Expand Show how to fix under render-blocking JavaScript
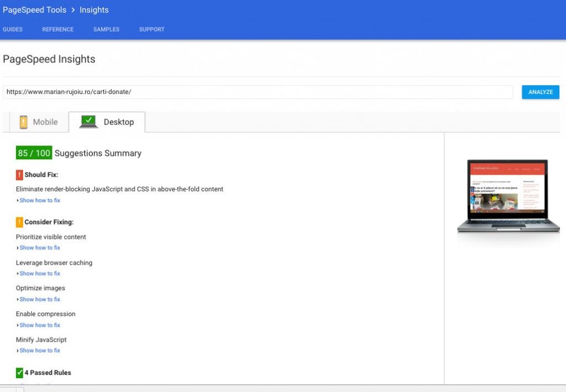 (39, 200)
